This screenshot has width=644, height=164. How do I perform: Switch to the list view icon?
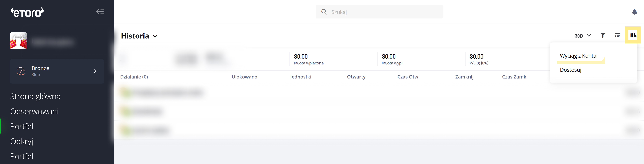coord(618,35)
